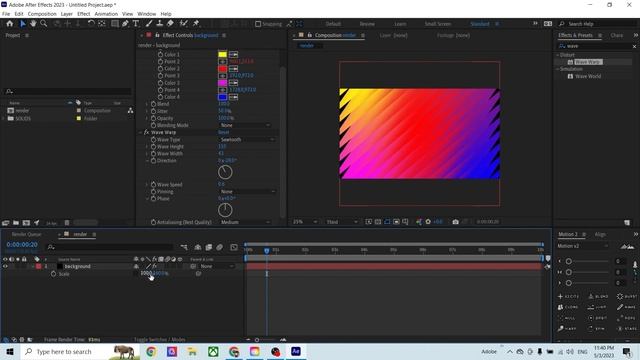The image size is (640, 360).
Task: Click the Learn workspace button
Action: pyautogui.click(x=400, y=24)
